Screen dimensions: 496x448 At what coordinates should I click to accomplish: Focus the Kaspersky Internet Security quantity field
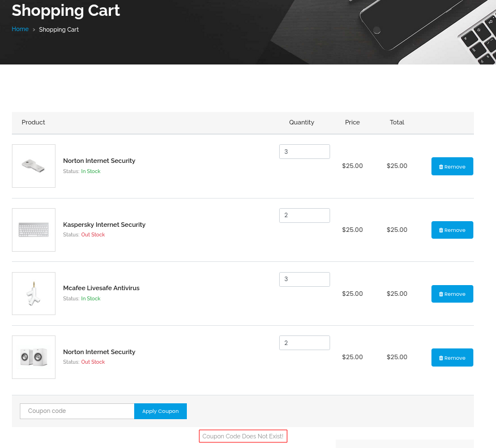[x=304, y=215]
